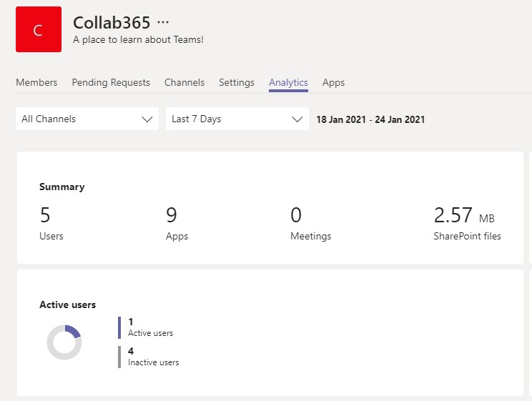Click the All Channels filter label
The image size is (532, 401).
tap(49, 119)
